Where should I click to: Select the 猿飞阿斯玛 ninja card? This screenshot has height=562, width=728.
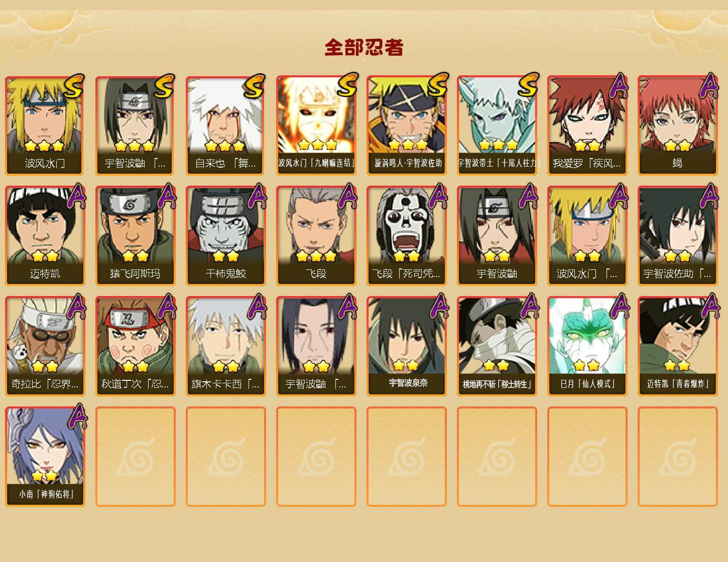pyautogui.click(x=136, y=236)
